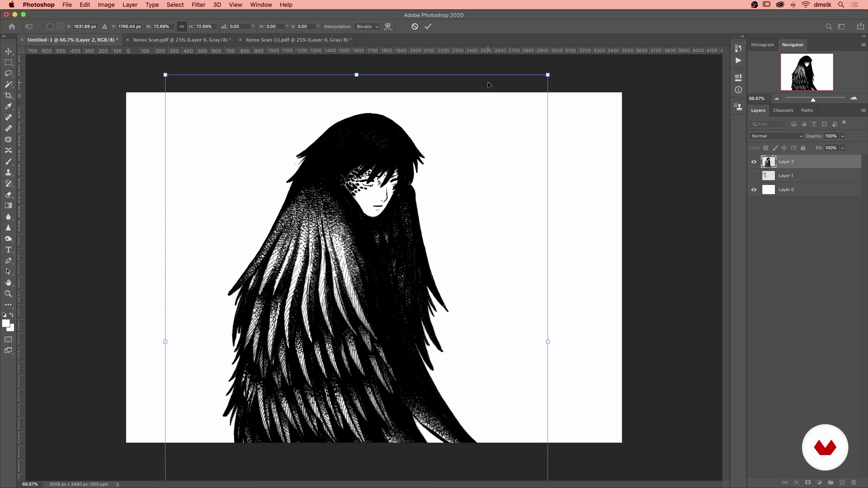Select the Rectangular Marquee tool
The image size is (868, 488).
click(8, 62)
